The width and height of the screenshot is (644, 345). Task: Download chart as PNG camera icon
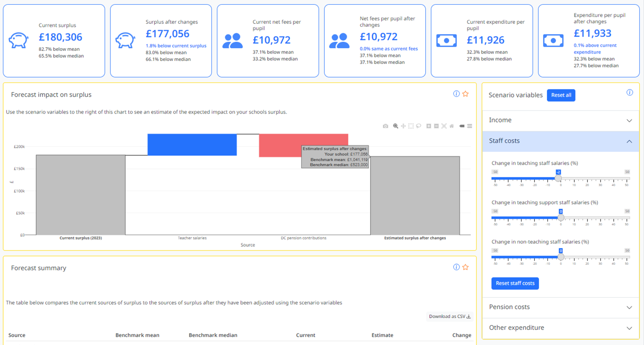point(385,126)
